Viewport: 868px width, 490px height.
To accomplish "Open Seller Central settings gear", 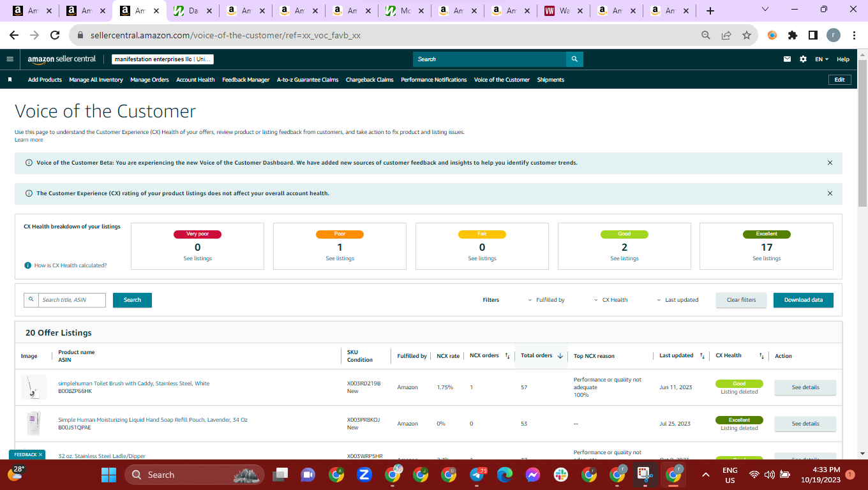I will click(803, 59).
